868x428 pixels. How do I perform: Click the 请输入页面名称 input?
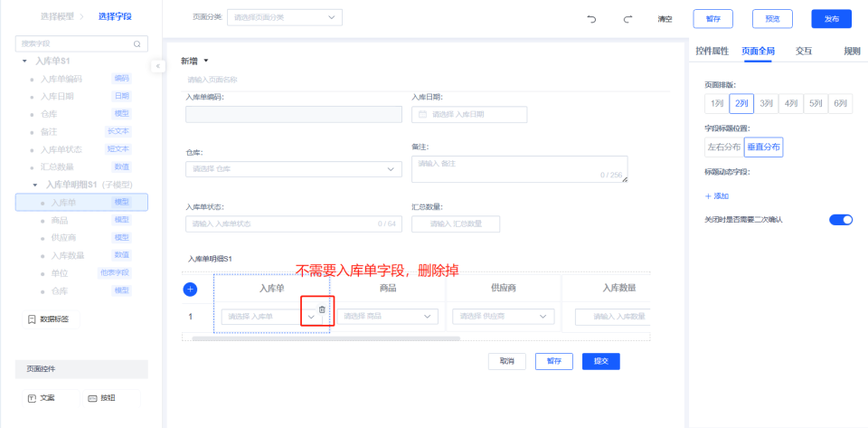(425, 80)
